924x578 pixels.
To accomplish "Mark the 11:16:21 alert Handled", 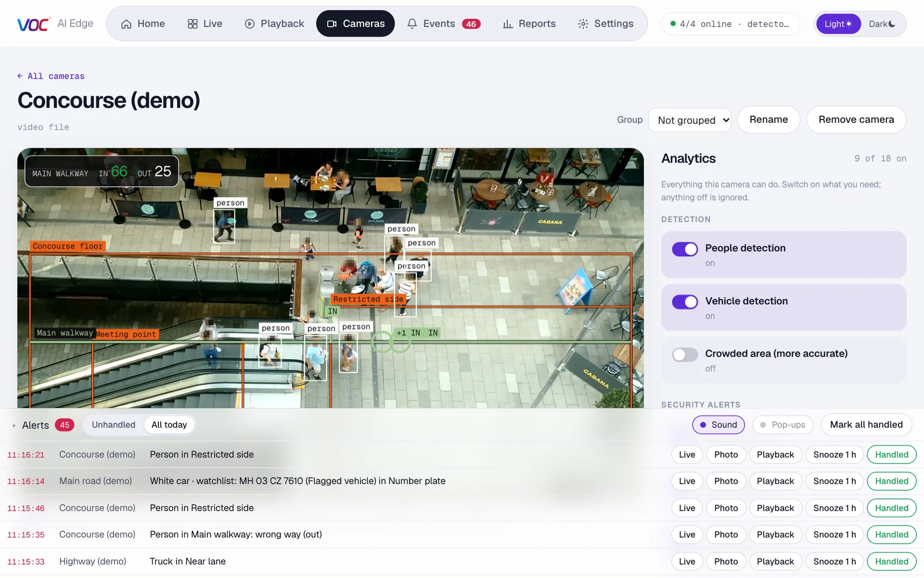I will 892,455.
